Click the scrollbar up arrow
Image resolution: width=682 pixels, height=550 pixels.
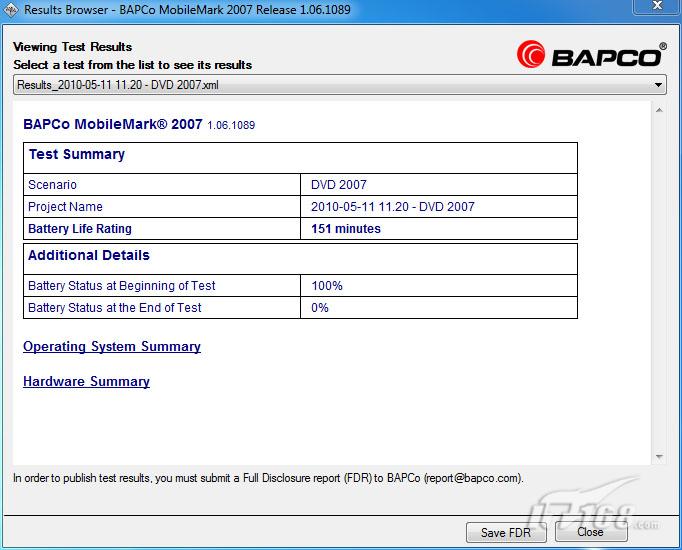(659, 110)
